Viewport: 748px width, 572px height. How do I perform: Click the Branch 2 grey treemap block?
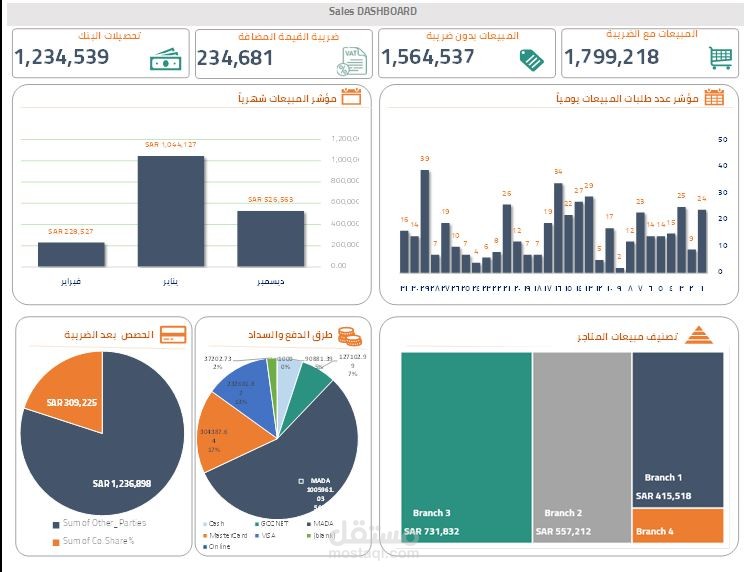point(582,447)
